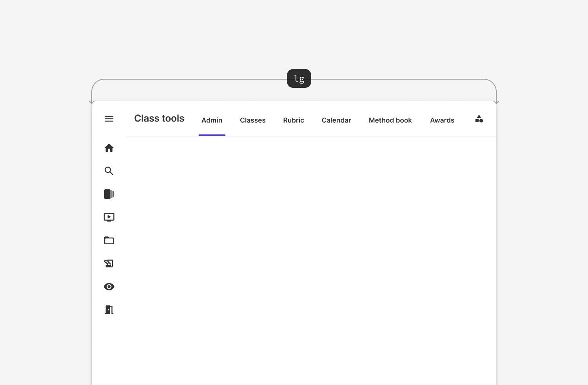Toggle the eye visibility icon
Image resolution: width=588 pixels, height=385 pixels.
coord(109,287)
